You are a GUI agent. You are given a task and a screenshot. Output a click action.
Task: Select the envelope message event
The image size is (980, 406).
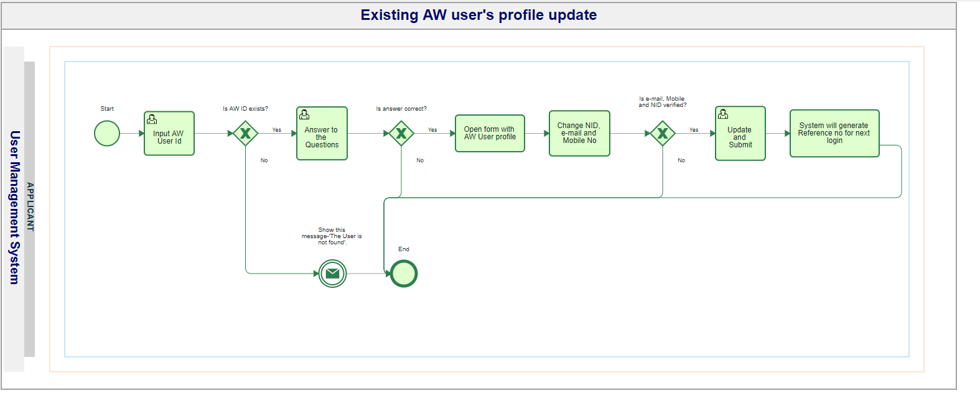[333, 274]
